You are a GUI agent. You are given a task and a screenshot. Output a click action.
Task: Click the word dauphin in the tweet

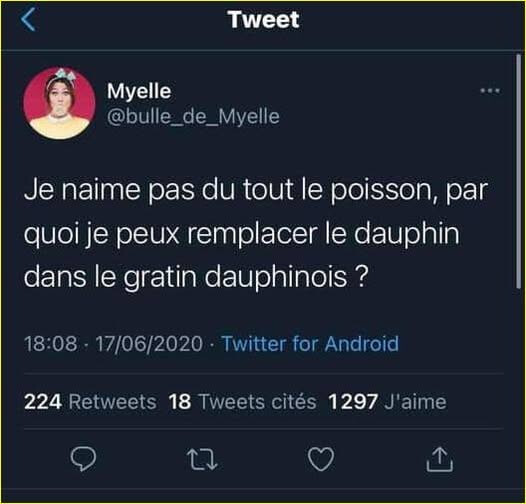(407, 234)
